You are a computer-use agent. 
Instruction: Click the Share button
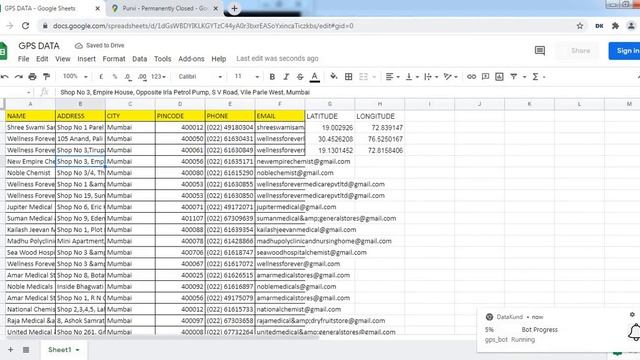point(581,51)
